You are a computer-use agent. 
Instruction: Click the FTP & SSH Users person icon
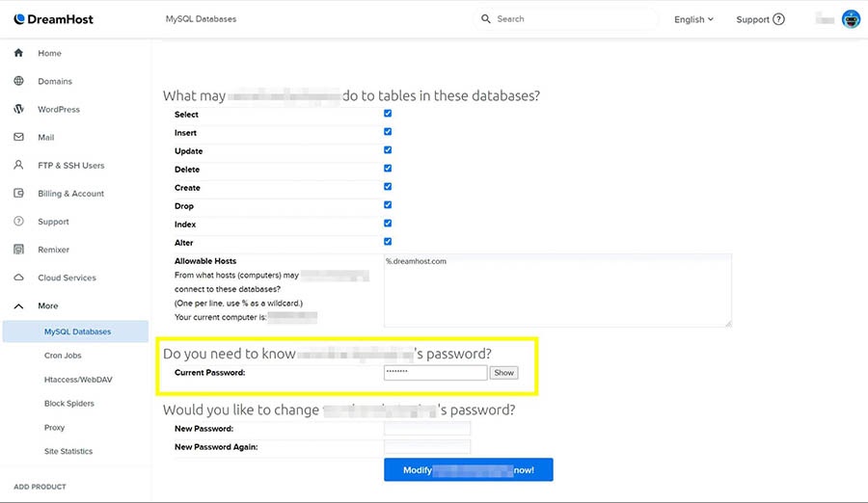pyautogui.click(x=18, y=165)
